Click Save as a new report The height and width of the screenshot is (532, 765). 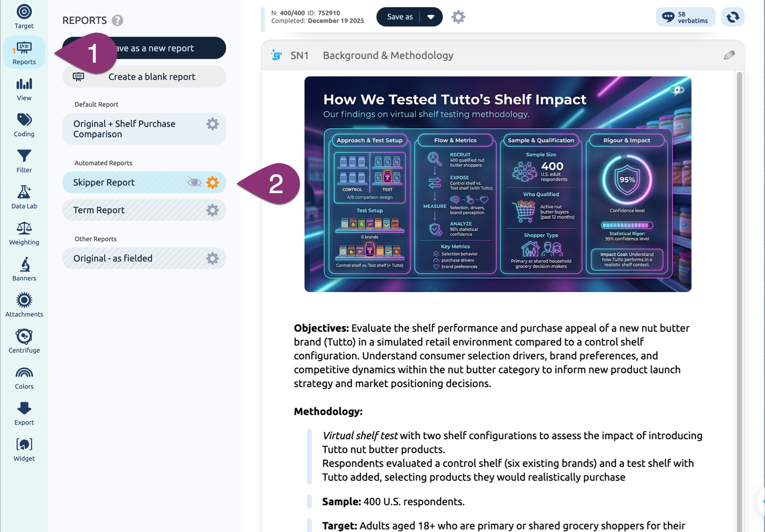144,48
